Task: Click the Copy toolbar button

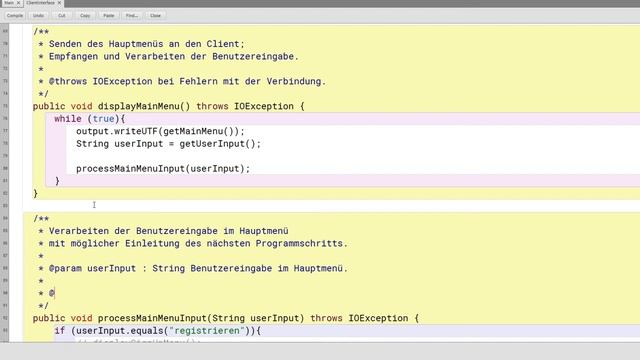Action: click(x=85, y=16)
